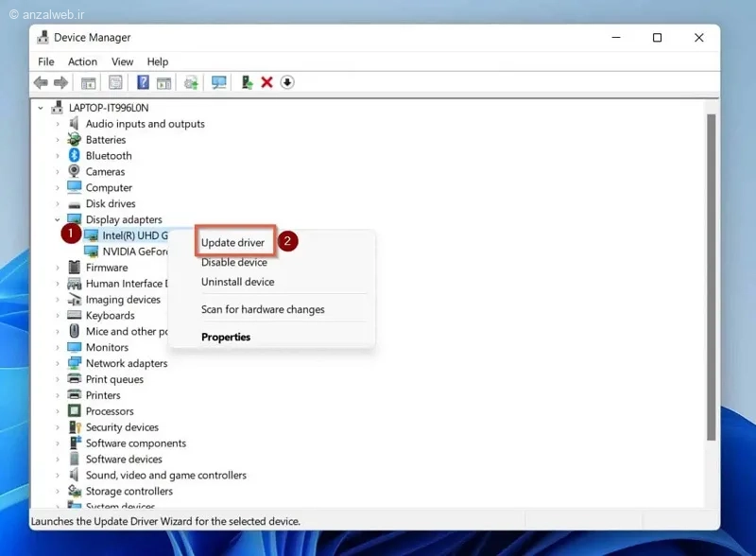
Task: Collapse the LAPTOP-IT996L0N root node
Action: [41, 108]
